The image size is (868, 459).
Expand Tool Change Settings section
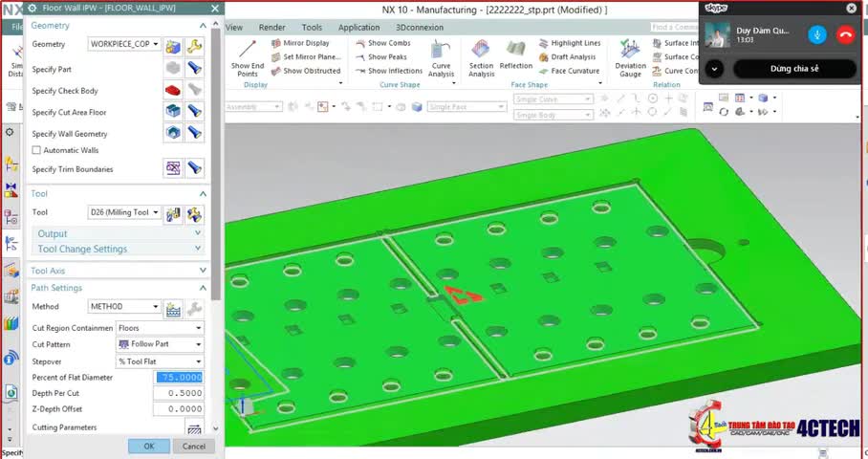point(118,249)
